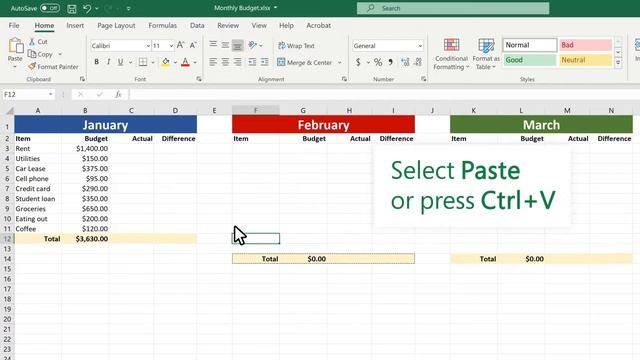The height and width of the screenshot is (360, 640).
Task: Toggle Italic formatting
Action: tap(108, 62)
